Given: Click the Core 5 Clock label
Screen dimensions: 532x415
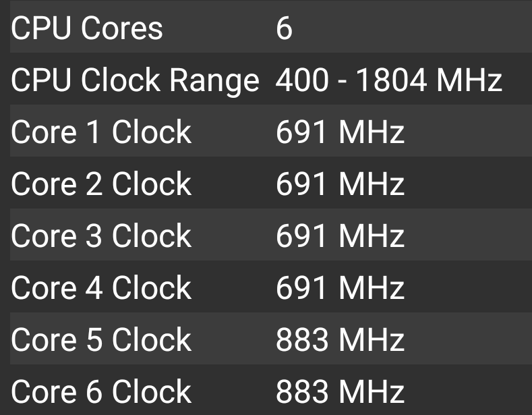Looking at the screenshot, I should click(x=101, y=340).
